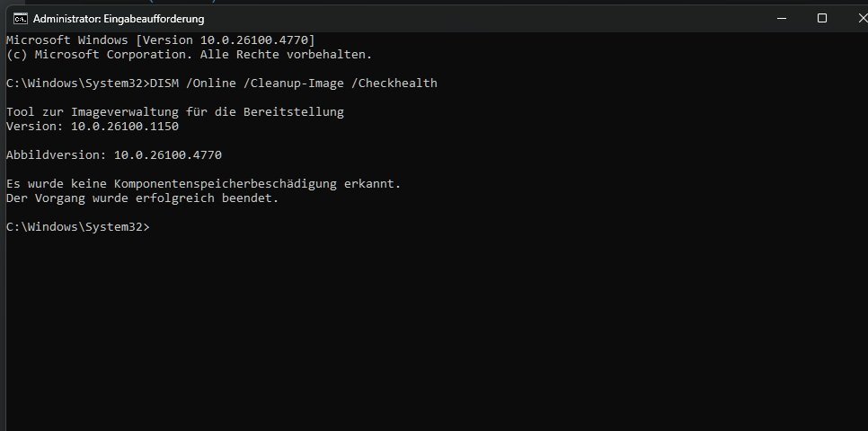
Task: Open the cmd system menu icon
Action: point(21,19)
